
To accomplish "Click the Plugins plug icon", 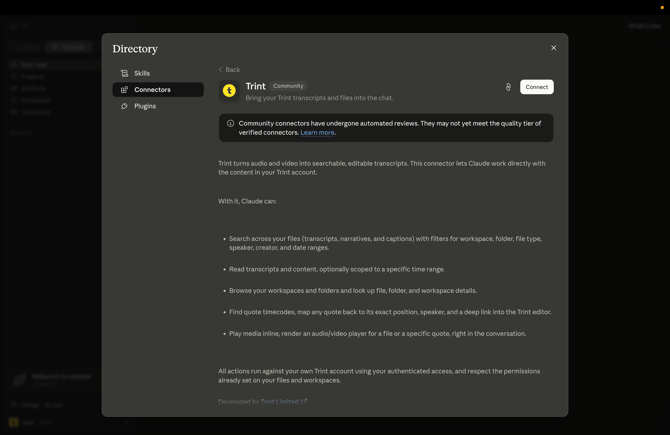I will click(124, 106).
